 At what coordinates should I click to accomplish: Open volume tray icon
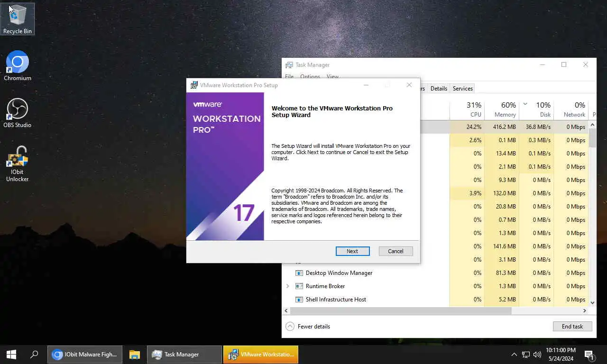click(537, 354)
